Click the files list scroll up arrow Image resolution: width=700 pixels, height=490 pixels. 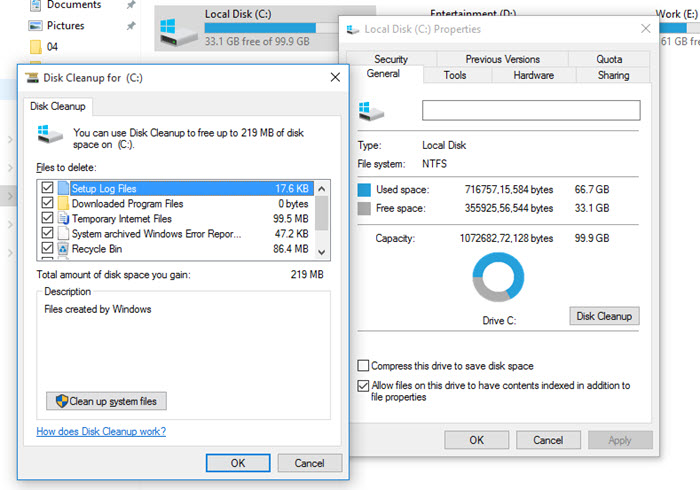point(321,189)
